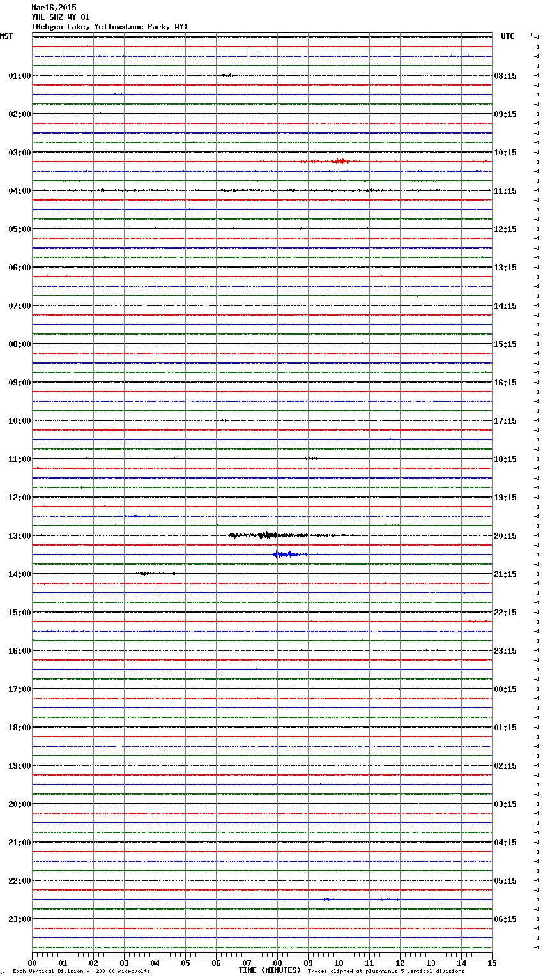Click the 19:15 UTC time label
This screenshot has height=980, width=543.
505,498
